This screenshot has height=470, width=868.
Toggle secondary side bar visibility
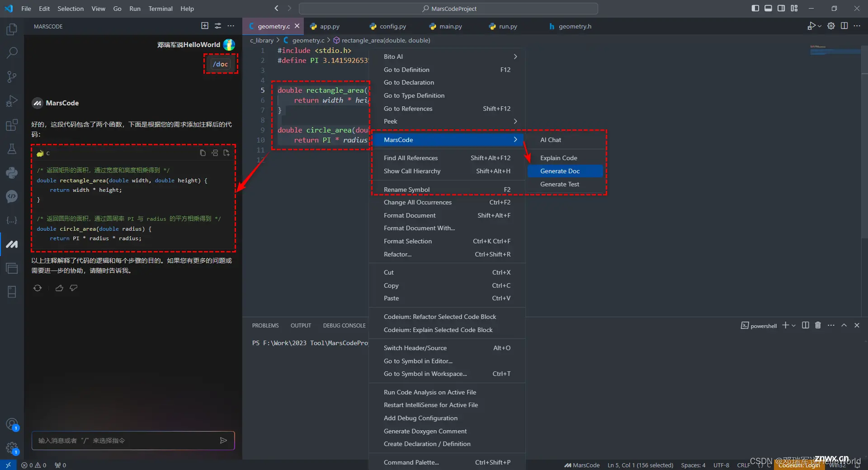(x=781, y=8)
